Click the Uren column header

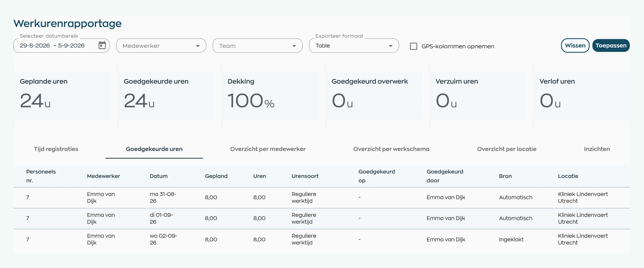259,176
